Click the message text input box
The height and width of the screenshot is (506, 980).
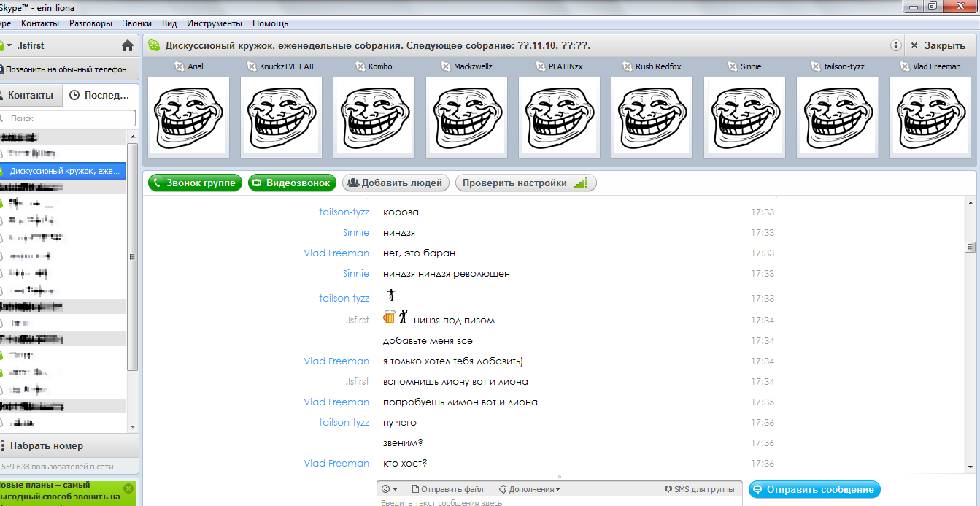(560, 502)
